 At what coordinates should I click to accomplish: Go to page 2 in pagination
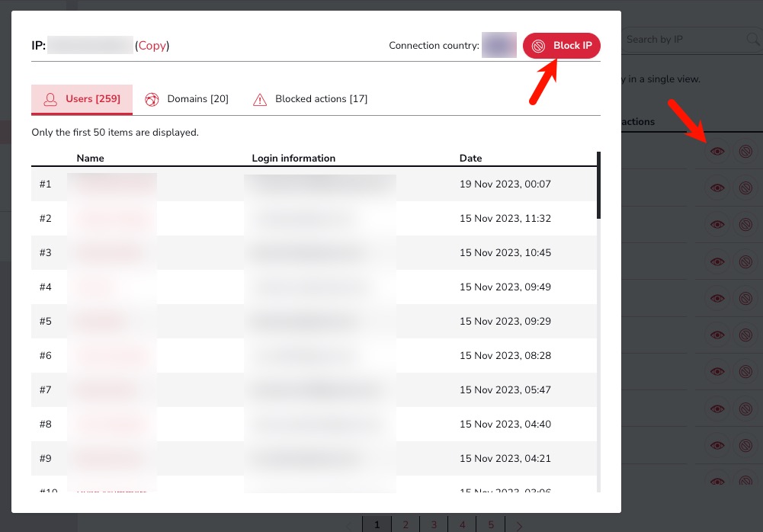click(x=406, y=524)
